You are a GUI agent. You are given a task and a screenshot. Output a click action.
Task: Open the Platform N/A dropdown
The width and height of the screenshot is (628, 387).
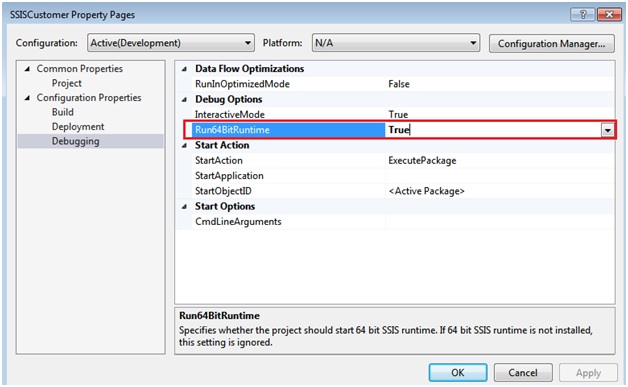pyautogui.click(x=396, y=43)
